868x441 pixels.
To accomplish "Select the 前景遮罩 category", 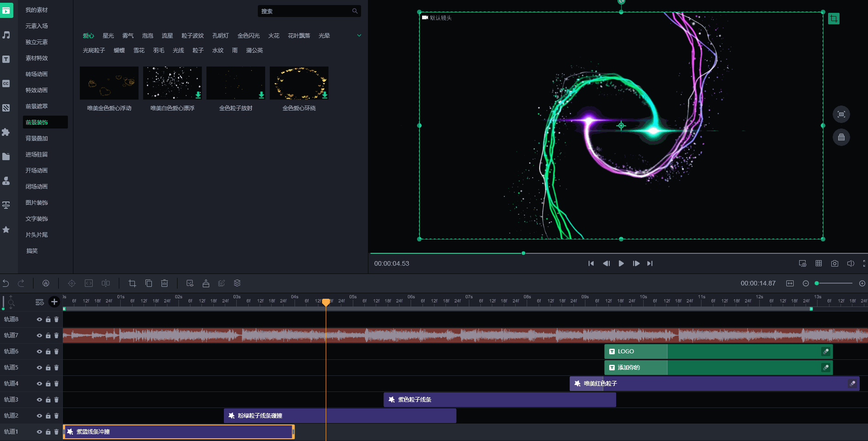I will point(37,106).
